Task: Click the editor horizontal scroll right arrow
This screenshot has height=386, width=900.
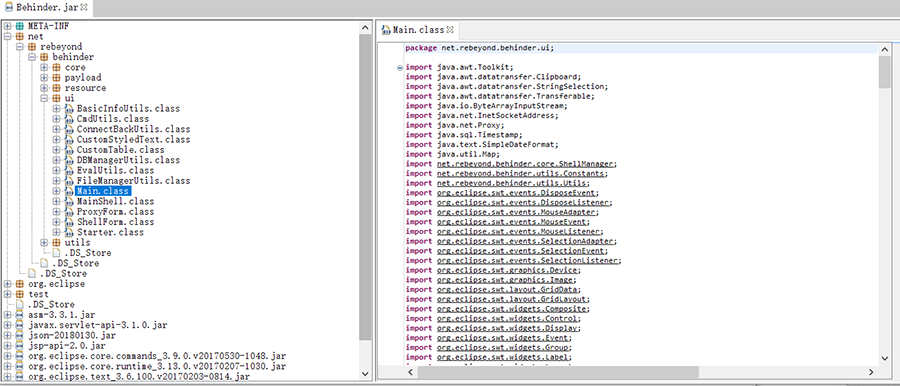Action: (871, 372)
